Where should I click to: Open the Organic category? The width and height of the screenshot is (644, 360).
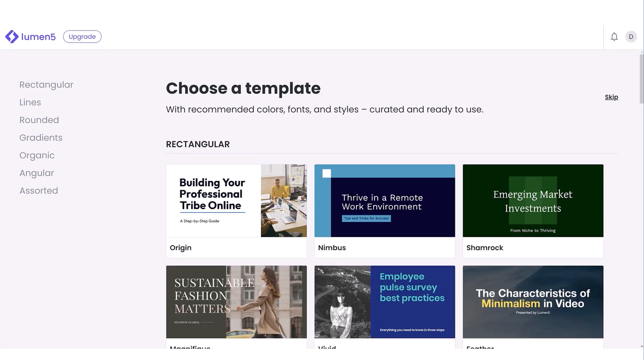coord(37,155)
